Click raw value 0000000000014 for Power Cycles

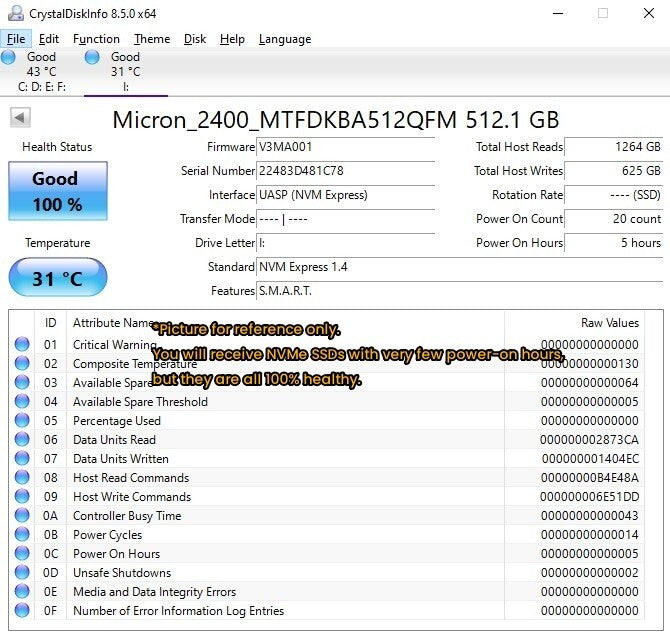pyautogui.click(x=590, y=535)
